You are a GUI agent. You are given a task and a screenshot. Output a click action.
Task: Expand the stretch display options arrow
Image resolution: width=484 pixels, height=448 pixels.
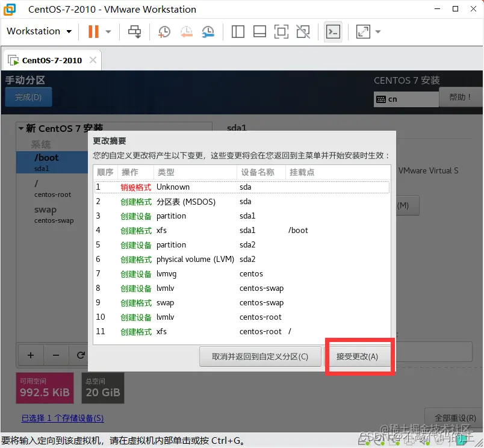(x=378, y=31)
